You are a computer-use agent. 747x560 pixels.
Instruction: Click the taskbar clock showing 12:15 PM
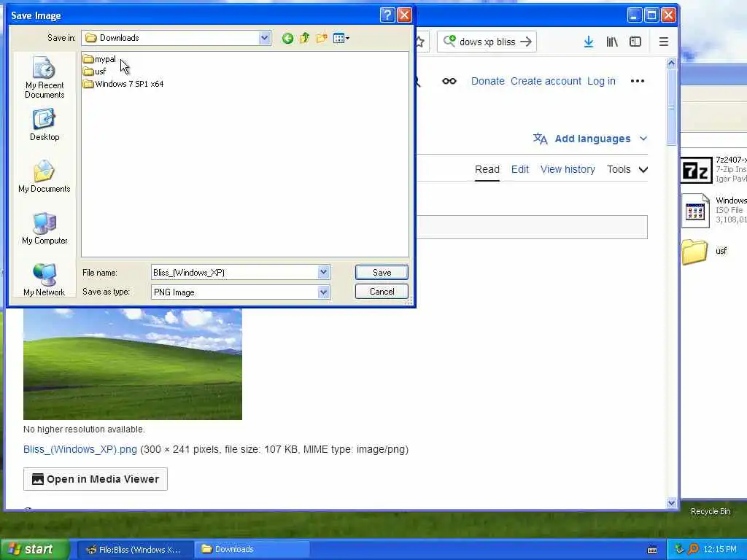click(720, 550)
